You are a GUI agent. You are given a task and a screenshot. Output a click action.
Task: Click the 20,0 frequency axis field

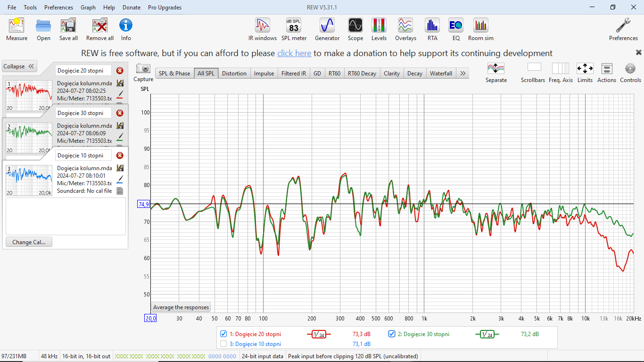(x=150, y=318)
